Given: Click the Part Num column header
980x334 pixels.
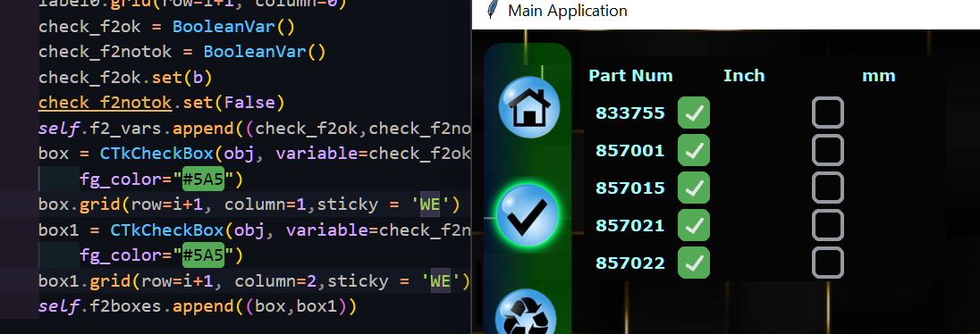Looking at the screenshot, I should point(630,76).
